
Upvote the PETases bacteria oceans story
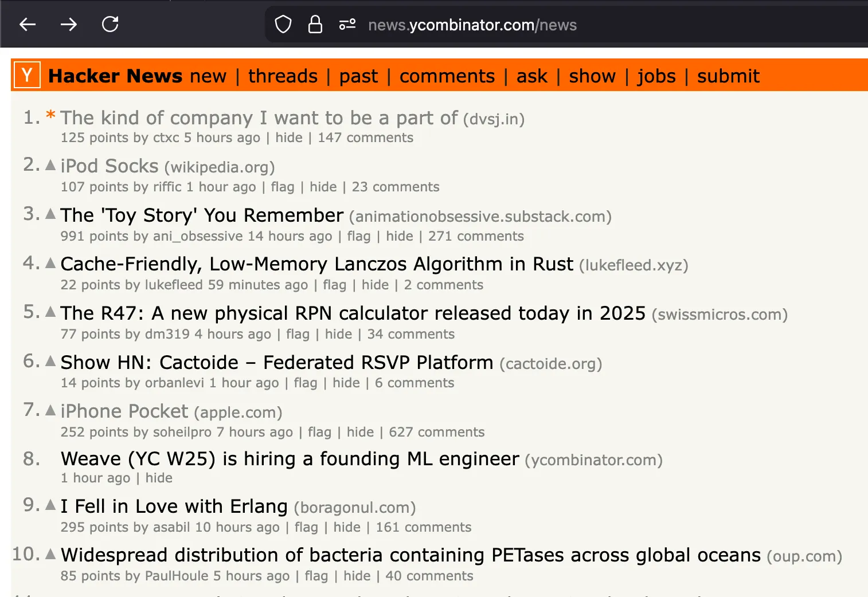tap(50, 554)
